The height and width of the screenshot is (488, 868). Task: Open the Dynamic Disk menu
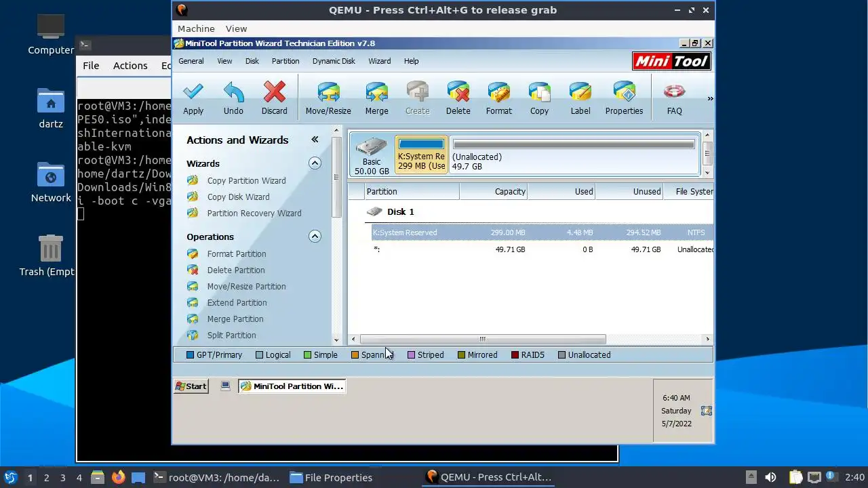tap(334, 61)
